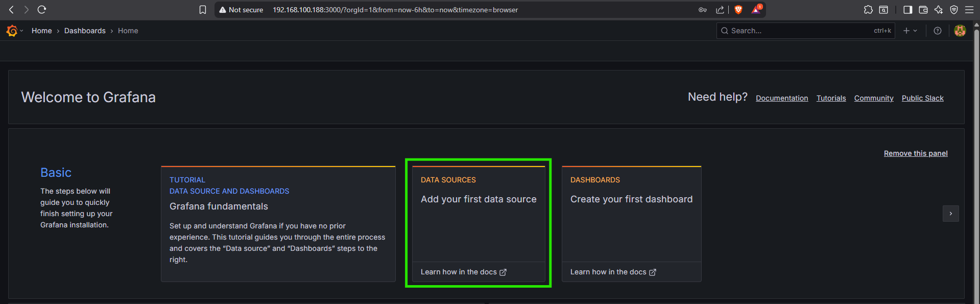Open the Documentation link
This screenshot has width=980, height=304.
click(x=781, y=98)
